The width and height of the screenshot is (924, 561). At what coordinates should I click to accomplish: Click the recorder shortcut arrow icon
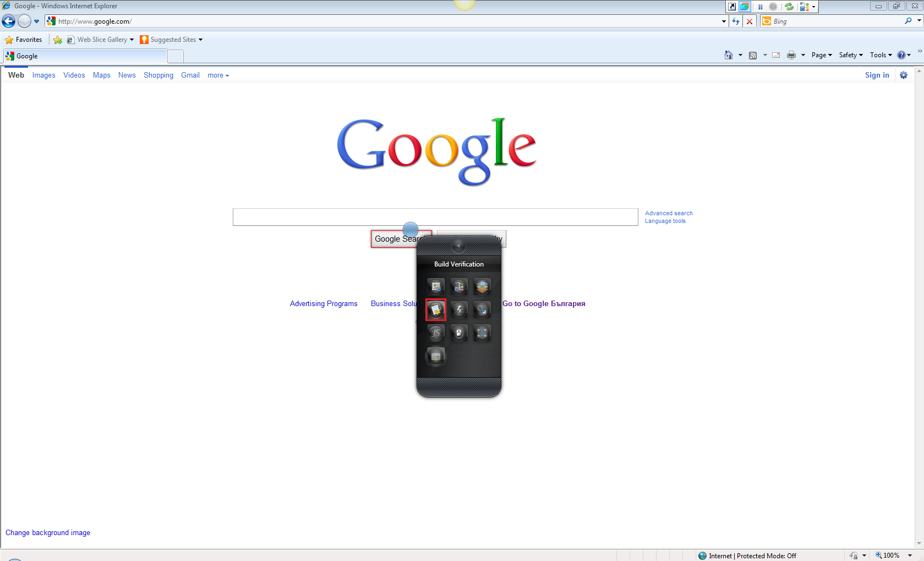(x=732, y=7)
